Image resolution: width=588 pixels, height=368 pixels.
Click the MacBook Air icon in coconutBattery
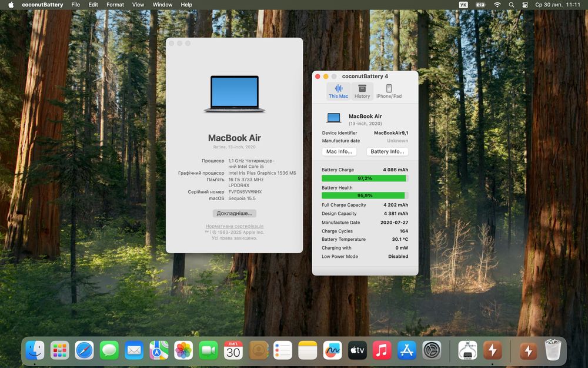coord(334,118)
